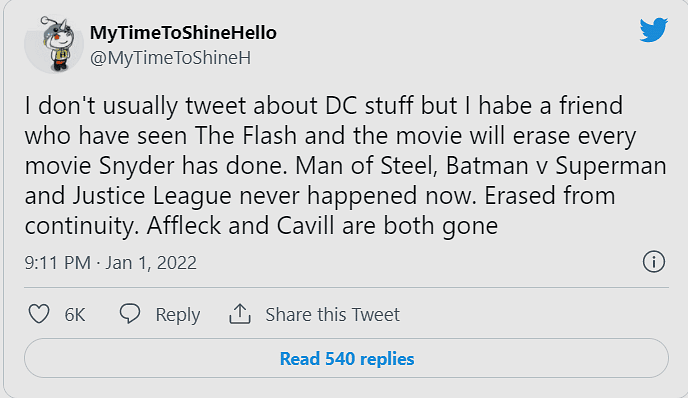Like the tweet with heart icon
The image size is (688, 398).
pyautogui.click(x=39, y=314)
